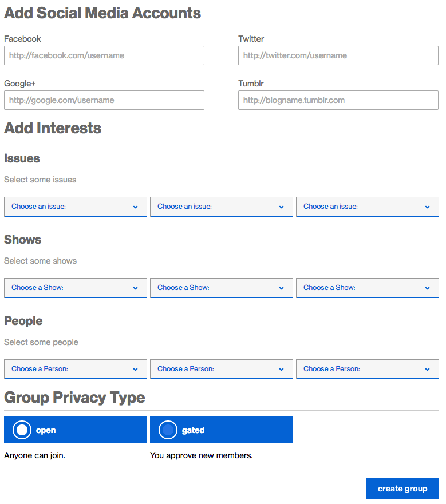Open the first 'Choose a Show' dropdown
This screenshot has width=446, height=504.
pyautogui.click(x=75, y=288)
